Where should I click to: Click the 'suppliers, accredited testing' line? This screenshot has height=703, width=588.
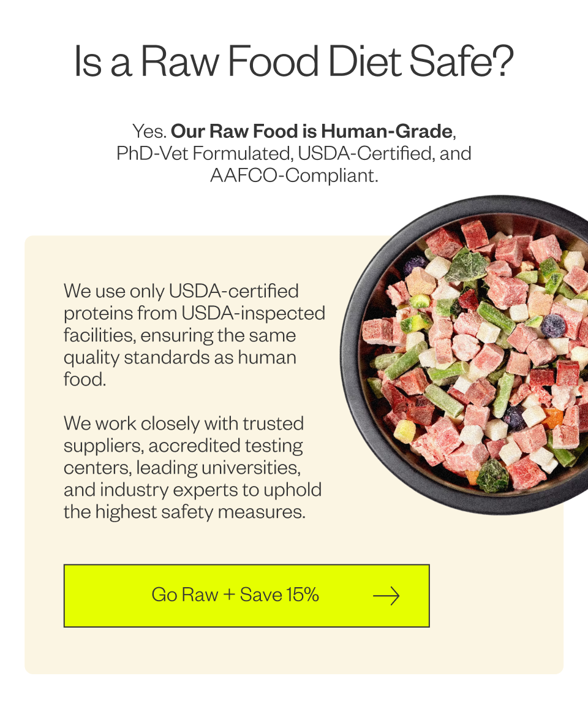pos(183,446)
